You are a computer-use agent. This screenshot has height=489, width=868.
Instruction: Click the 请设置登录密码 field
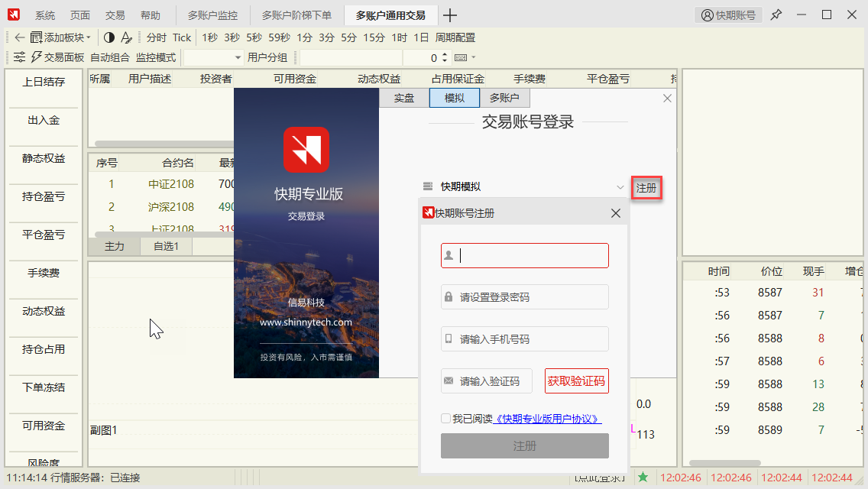pos(525,296)
